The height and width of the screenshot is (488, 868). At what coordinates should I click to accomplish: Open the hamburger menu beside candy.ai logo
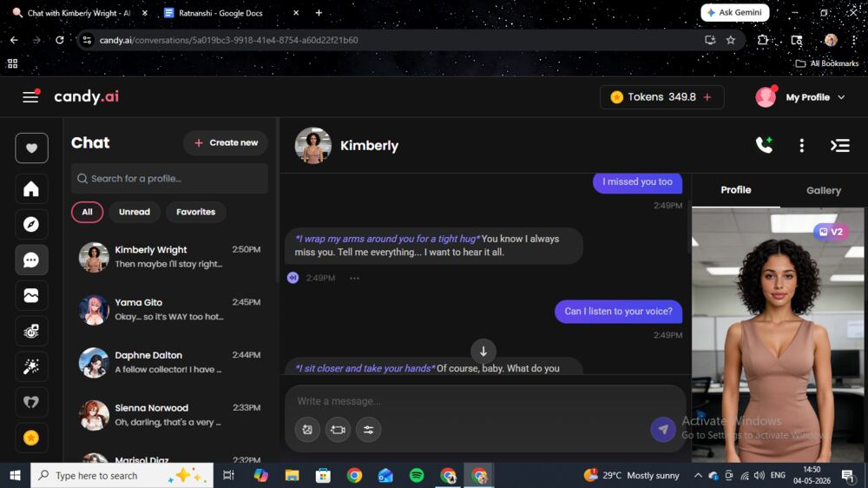pyautogui.click(x=30, y=97)
